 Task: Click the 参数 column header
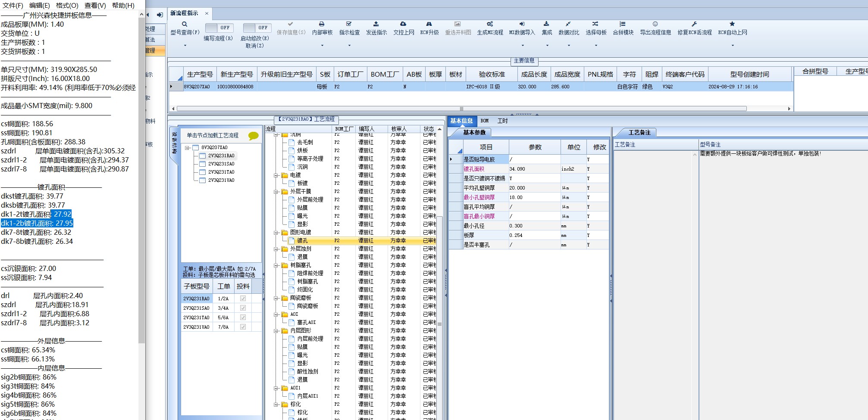pos(535,147)
